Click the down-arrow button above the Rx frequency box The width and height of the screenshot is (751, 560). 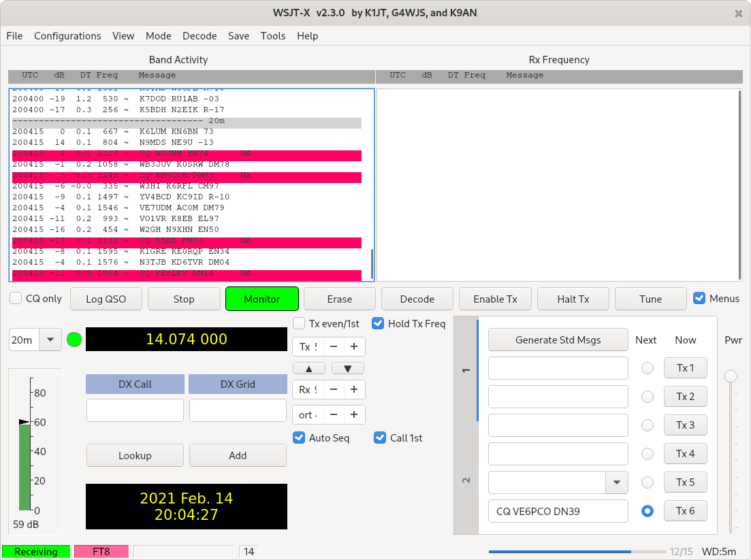point(348,368)
